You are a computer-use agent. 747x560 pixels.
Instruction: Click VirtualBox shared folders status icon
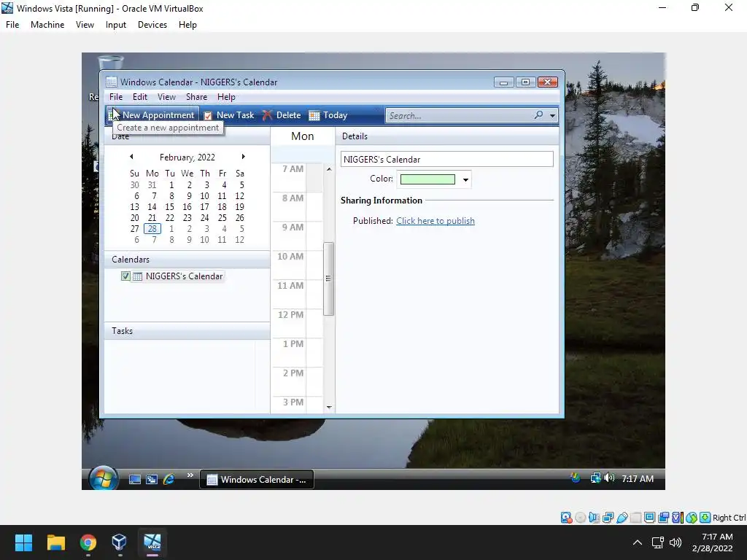coord(635,518)
